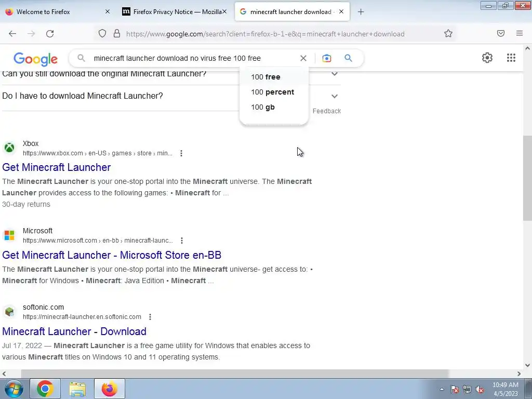
Task: Clear the search box with the X icon
Action: click(x=303, y=58)
